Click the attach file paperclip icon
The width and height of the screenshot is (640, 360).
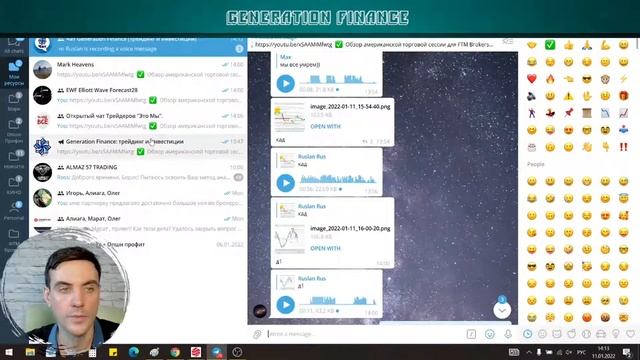coord(257,334)
